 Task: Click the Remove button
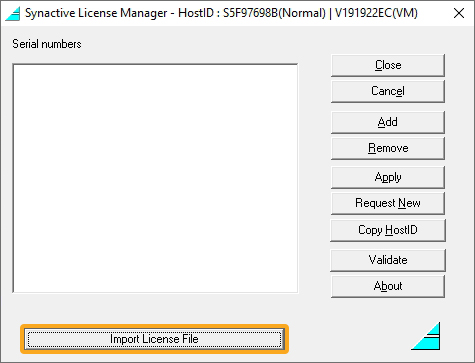tap(388, 148)
